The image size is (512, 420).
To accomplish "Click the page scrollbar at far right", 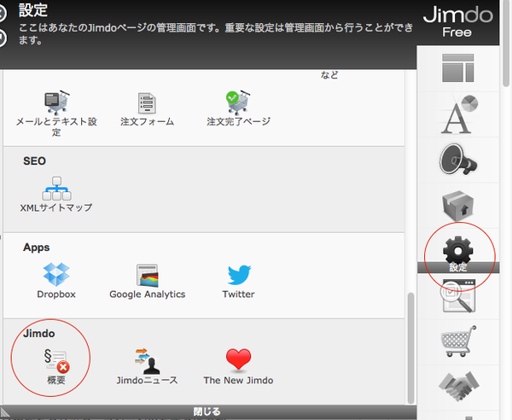I will pos(506,43).
